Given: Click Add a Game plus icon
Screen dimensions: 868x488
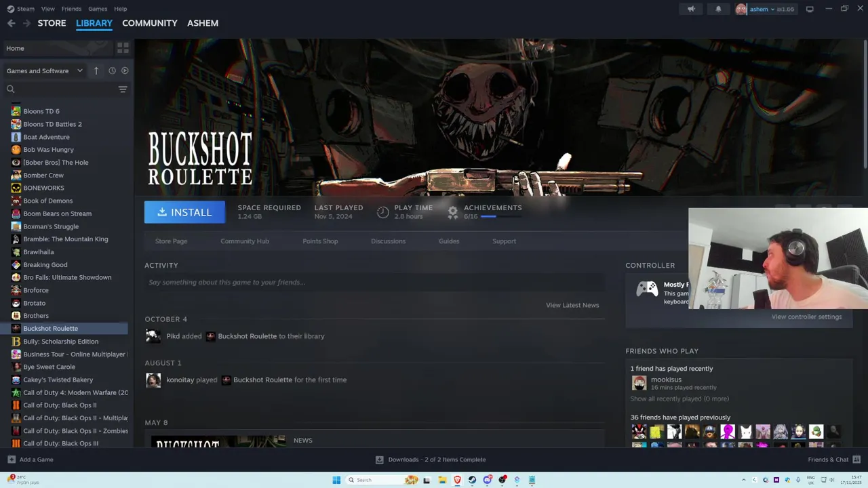Looking at the screenshot, I should [x=12, y=460].
